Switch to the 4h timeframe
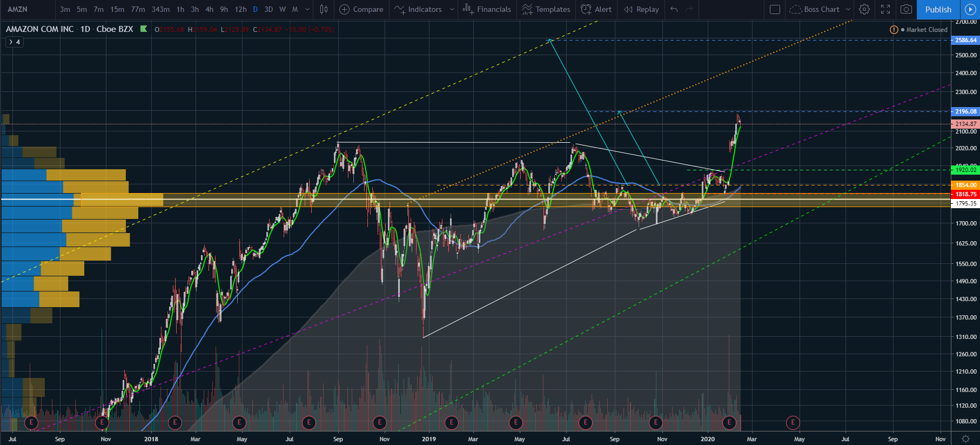980x445 pixels. coord(209,9)
